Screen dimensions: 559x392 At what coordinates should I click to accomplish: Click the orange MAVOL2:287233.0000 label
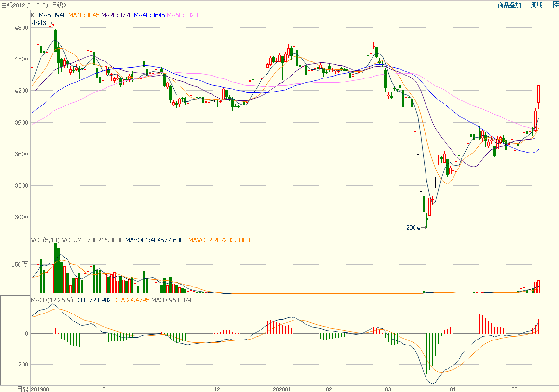tap(219, 240)
